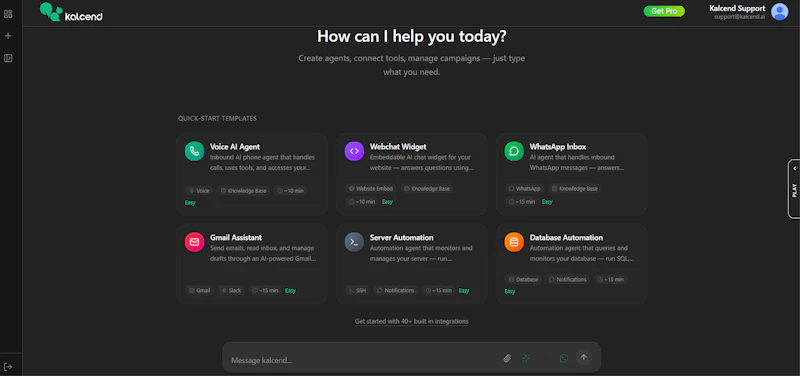Click Knowledge Base tag on Voice AI Agent card
The height and width of the screenshot is (376, 800).
(x=243, y=191)
